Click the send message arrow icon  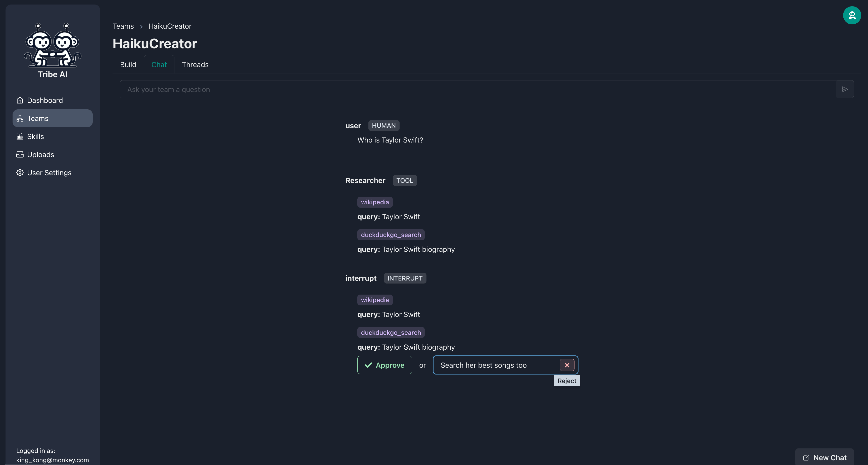tap(844, 89)
